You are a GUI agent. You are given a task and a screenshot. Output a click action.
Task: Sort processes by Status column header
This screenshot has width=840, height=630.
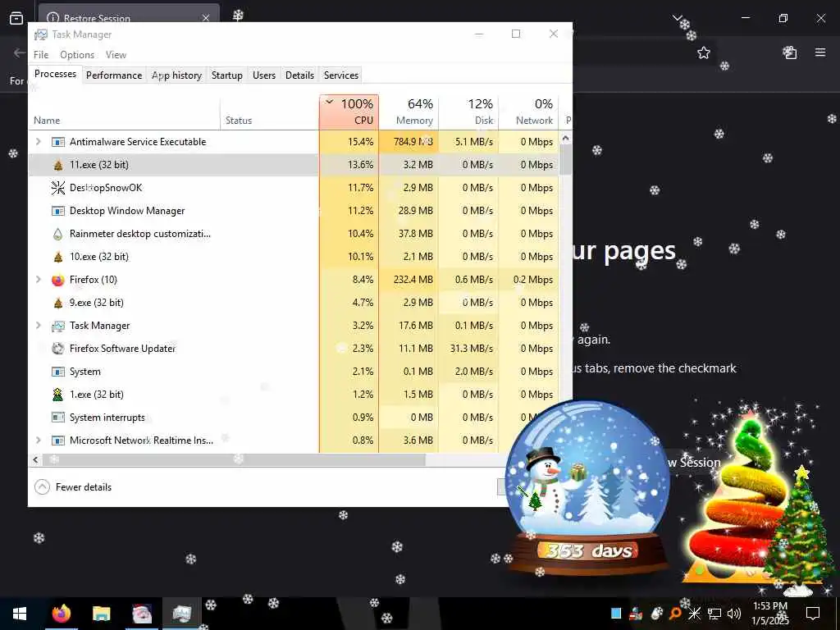269,112
